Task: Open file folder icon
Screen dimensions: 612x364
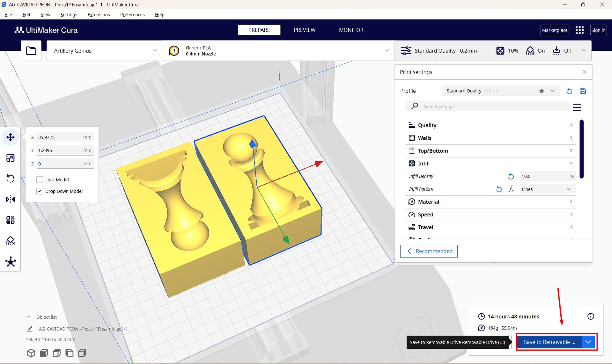Action: click(31, 50)
